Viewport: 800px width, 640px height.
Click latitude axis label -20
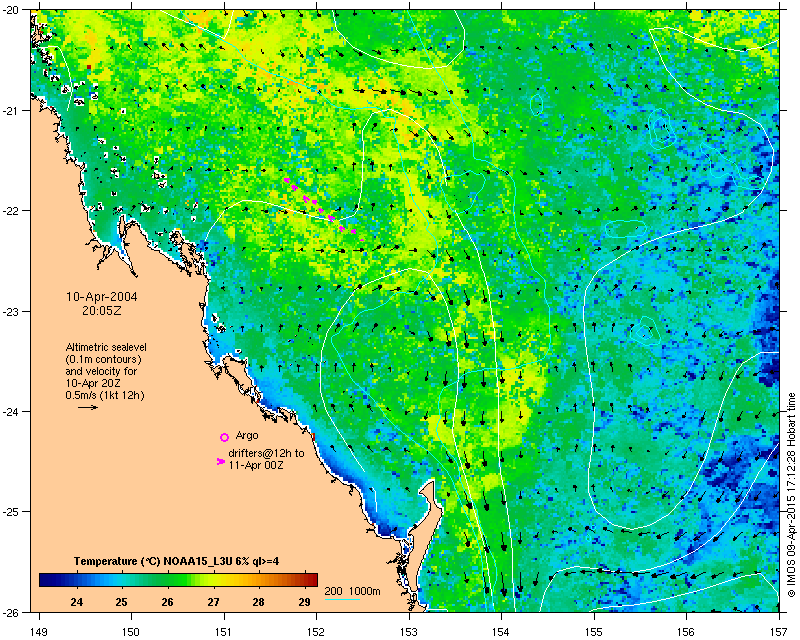click(11, 11)
